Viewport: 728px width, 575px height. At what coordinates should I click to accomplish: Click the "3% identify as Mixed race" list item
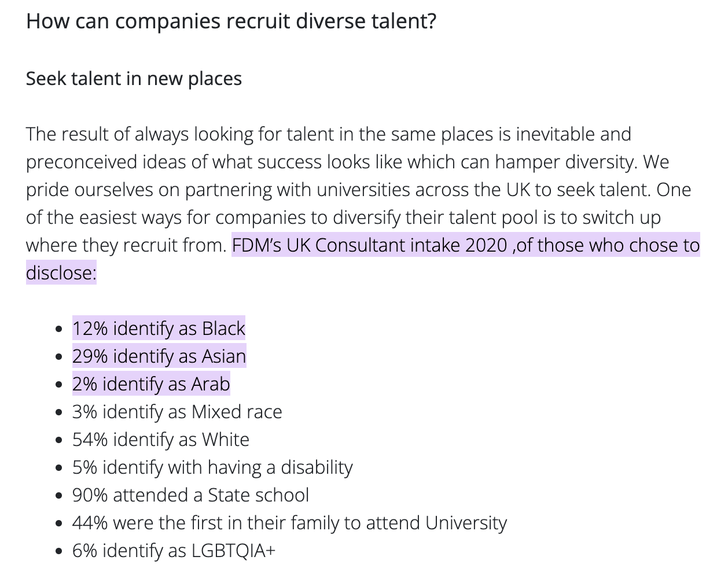(177, 412)
